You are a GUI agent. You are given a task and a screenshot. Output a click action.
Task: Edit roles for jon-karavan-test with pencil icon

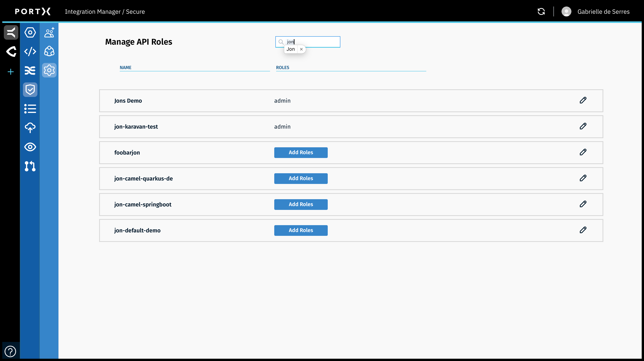[x=583, y=126]
